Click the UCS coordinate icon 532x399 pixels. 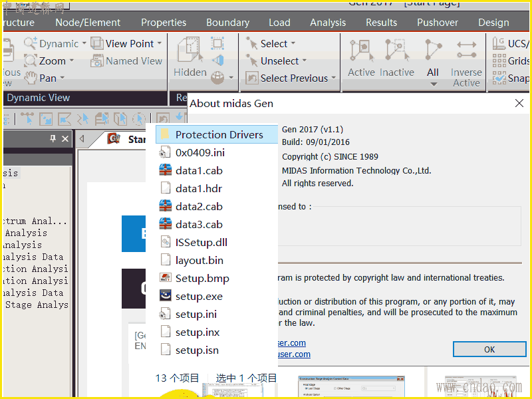(x=499, y=43)
